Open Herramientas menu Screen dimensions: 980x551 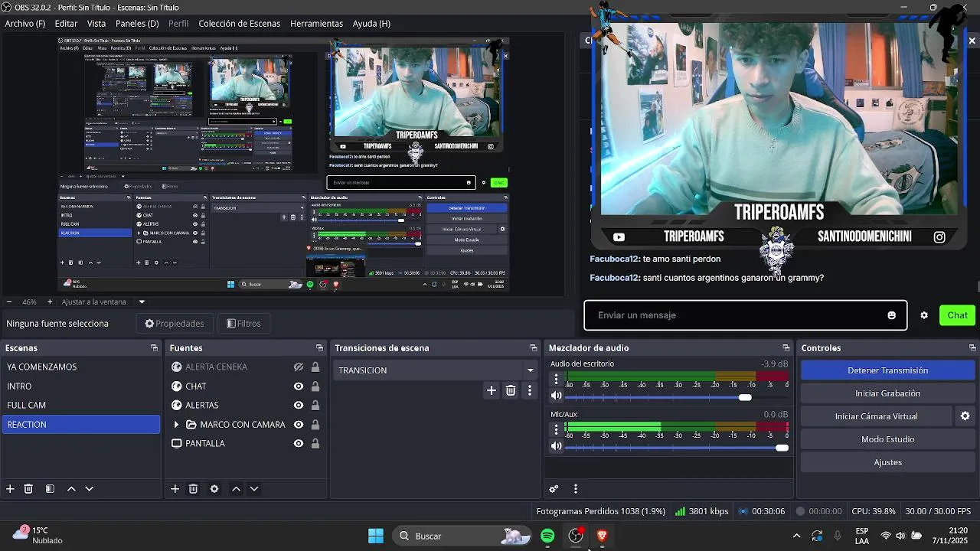point(316,24)
